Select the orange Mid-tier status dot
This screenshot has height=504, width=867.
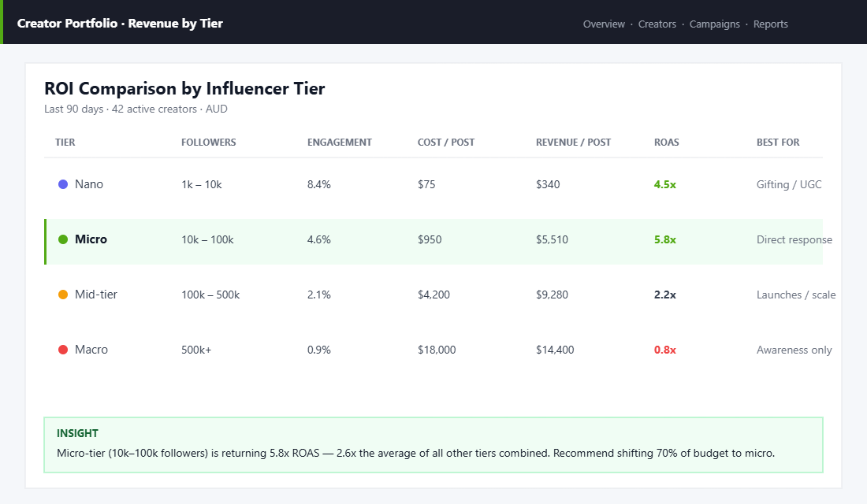(64, 295)
